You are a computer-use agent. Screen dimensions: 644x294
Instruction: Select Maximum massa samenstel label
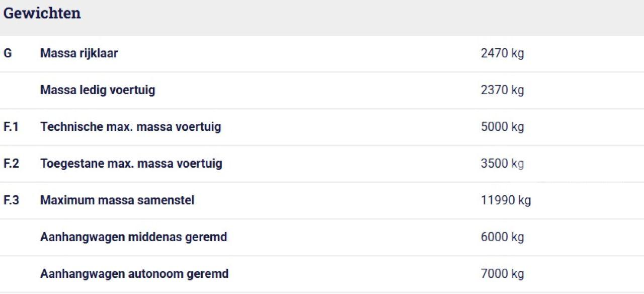[x=117, y=200]
